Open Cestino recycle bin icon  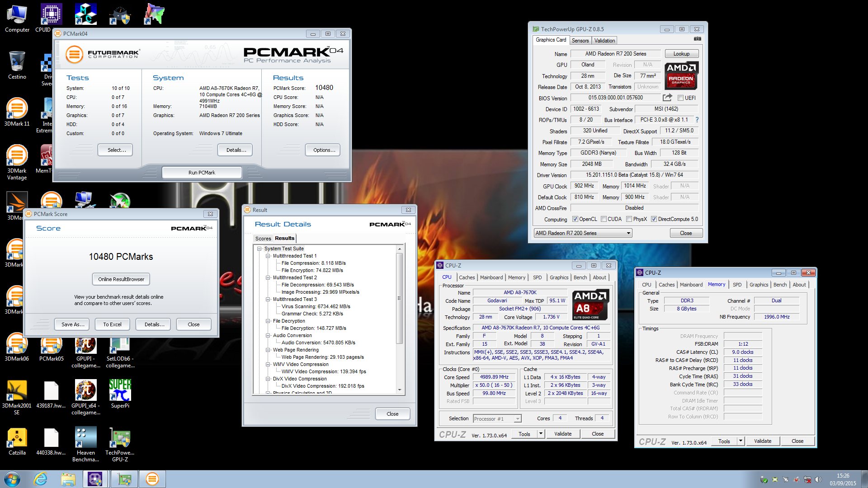pos(17,66)
